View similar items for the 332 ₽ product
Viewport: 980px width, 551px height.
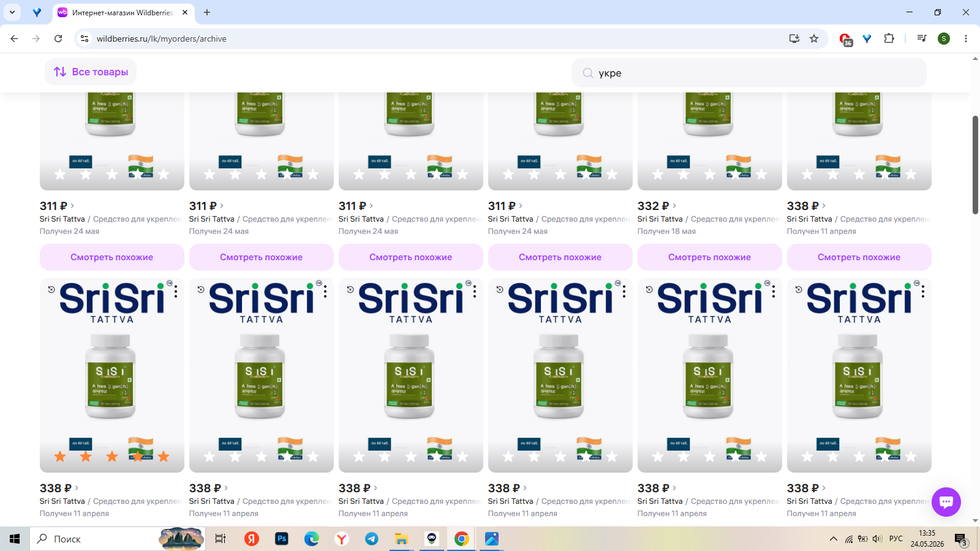tap(710, 257)
